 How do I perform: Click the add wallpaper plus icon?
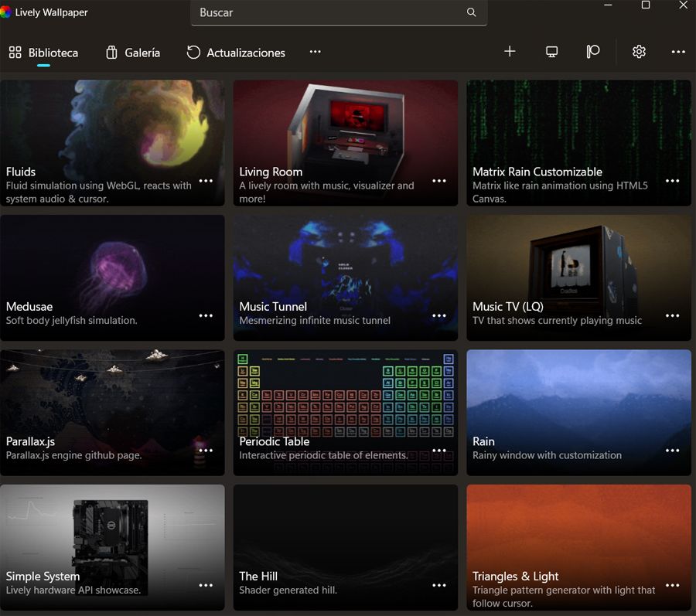510,52
